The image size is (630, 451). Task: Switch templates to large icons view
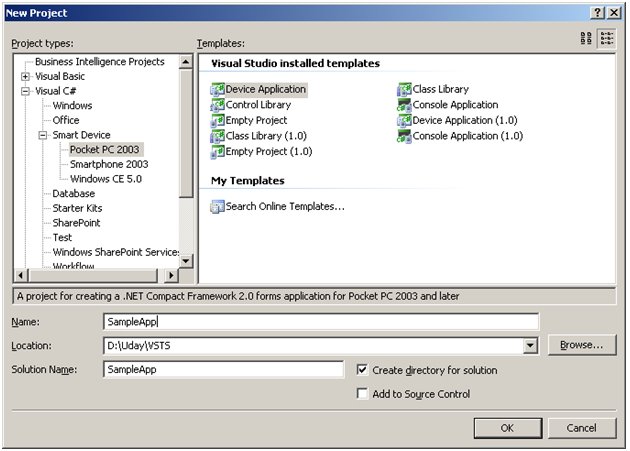click(586, 39)
